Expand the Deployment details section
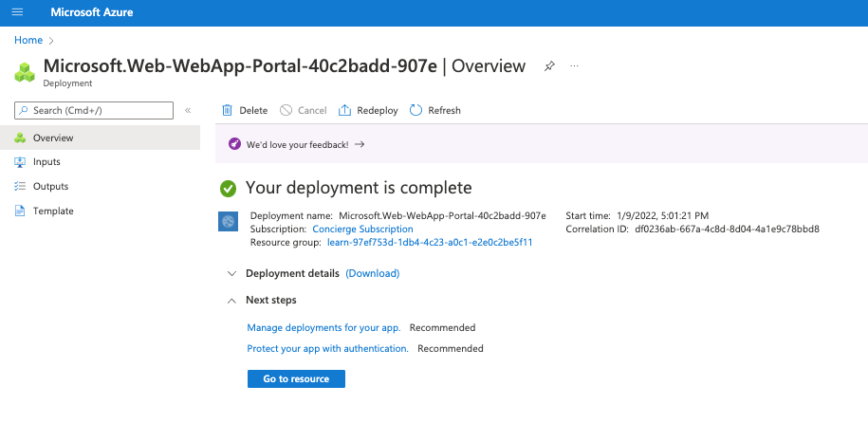Image resolution: width=868 pixels, height=441 pixels. coord(231,274)
